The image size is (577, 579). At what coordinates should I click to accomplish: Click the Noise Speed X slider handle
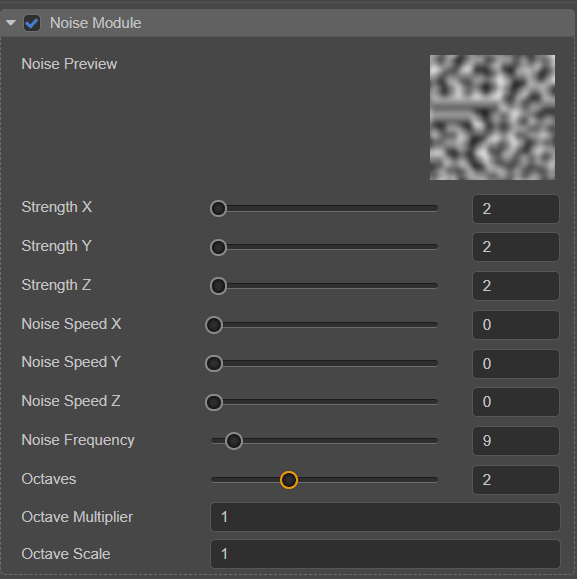(x=214, y=325)
